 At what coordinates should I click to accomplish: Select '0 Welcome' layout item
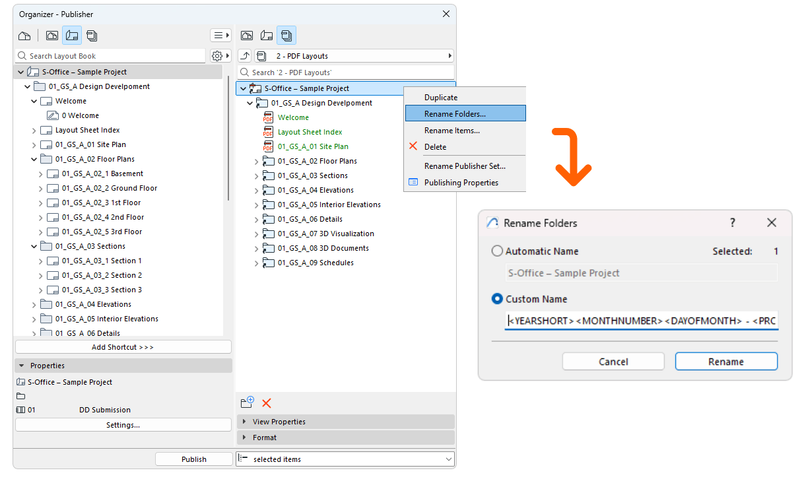80,116
